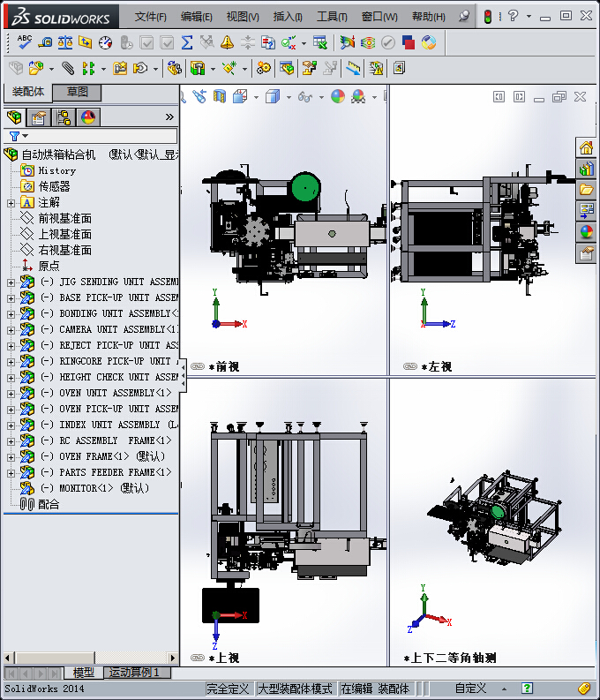The height and width of the screenshot is (700, 600).
Task: Open the 工具(T) menu
Action: pyautogui.click(x=332, y=17)
